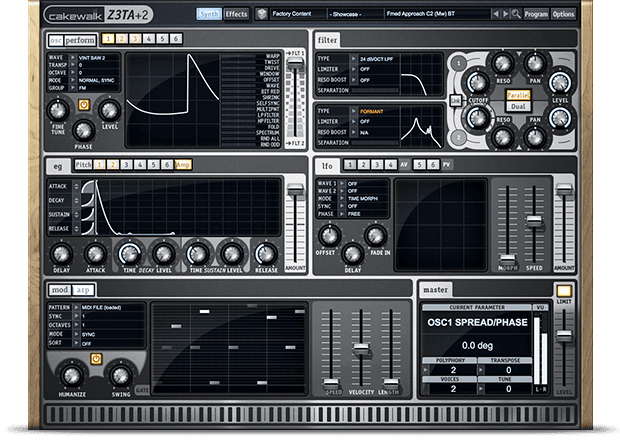620x448 pixels.
Task: Click the Options button
Action: tap(563, 14)
